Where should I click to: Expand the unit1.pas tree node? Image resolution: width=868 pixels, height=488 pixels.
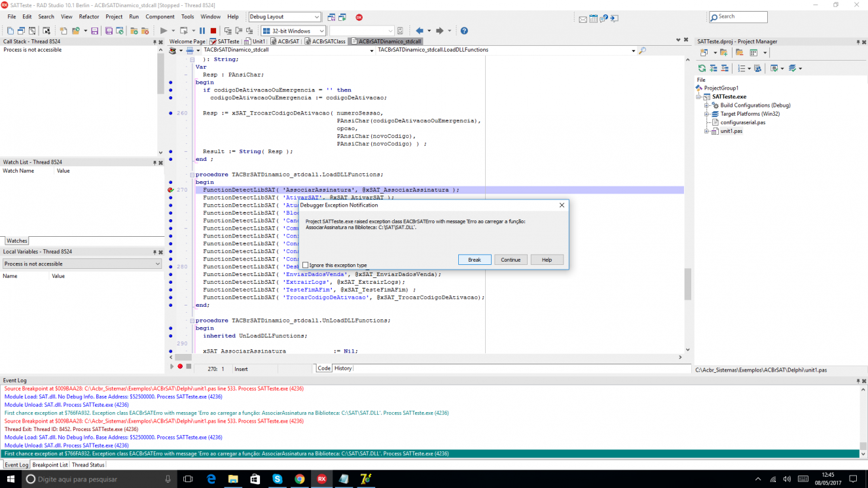(x=707, y=131)
